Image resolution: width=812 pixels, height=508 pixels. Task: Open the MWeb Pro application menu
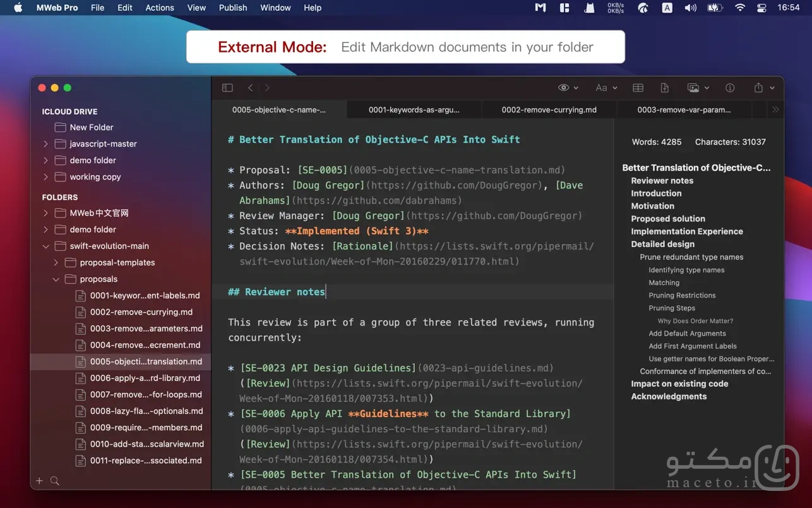tap(57, 8)
